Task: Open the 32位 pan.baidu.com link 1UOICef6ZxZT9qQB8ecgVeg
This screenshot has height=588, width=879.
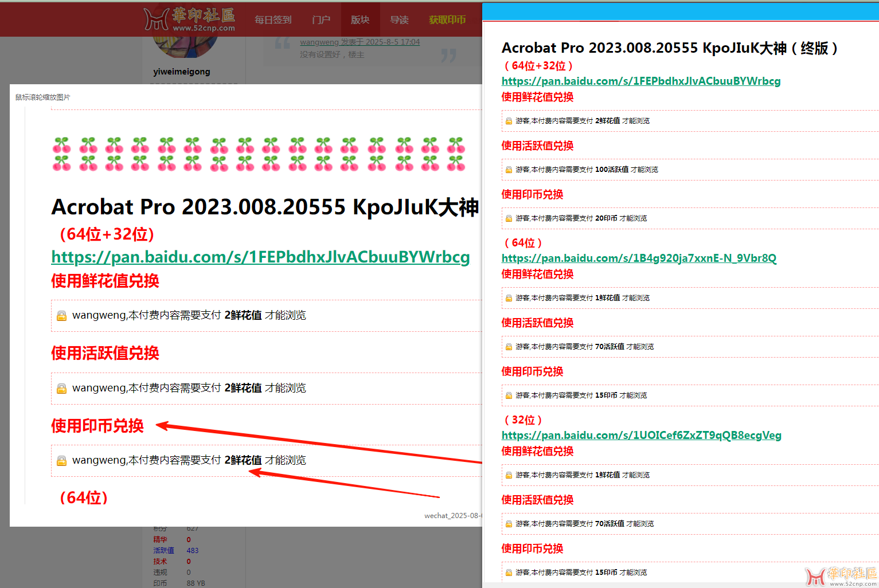Action: tap(642, 435)
